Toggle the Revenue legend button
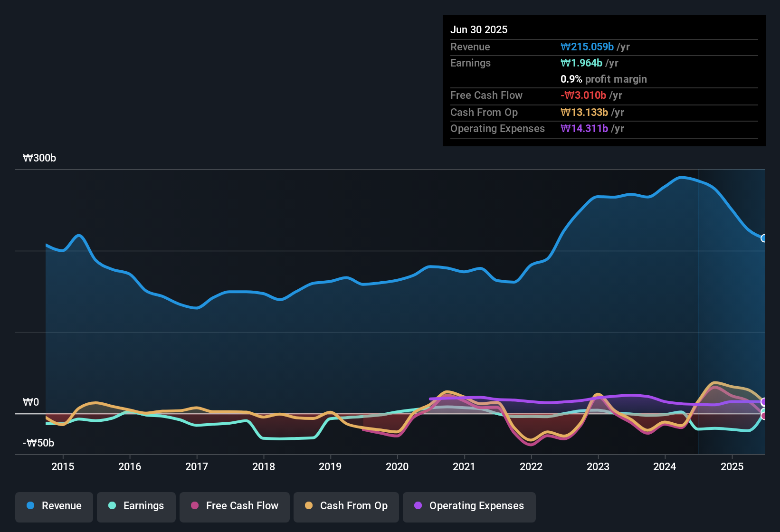 tap(54, 506)
